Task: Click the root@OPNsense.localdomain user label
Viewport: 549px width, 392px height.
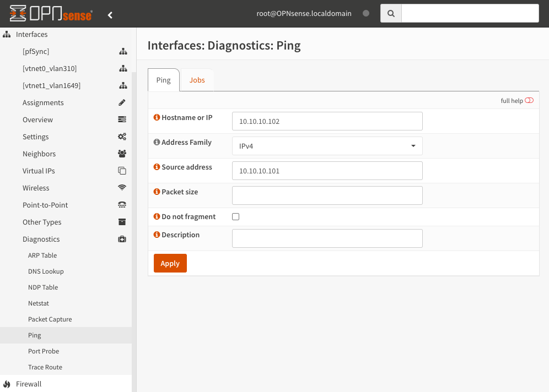Action: [304, 13]
